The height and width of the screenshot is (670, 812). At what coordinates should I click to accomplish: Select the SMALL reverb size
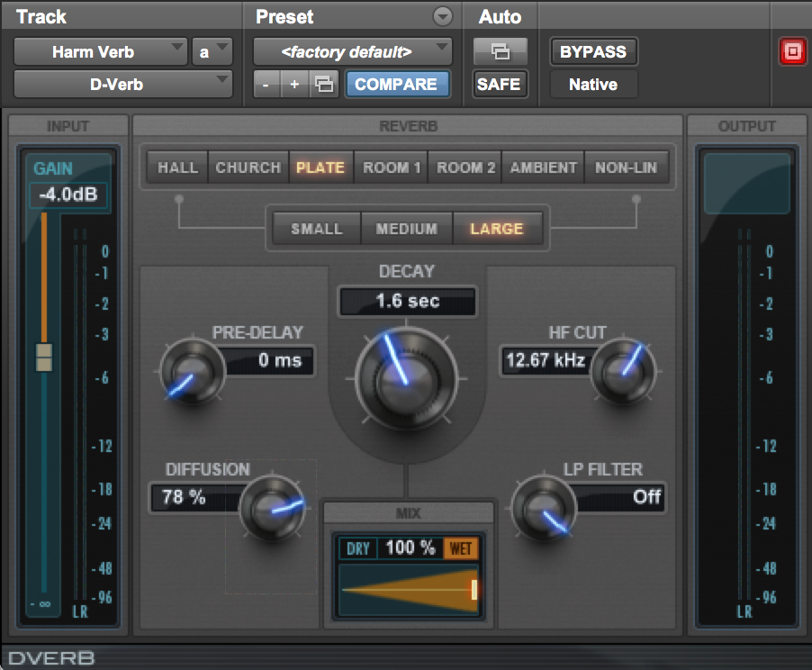tap(316, 229)
